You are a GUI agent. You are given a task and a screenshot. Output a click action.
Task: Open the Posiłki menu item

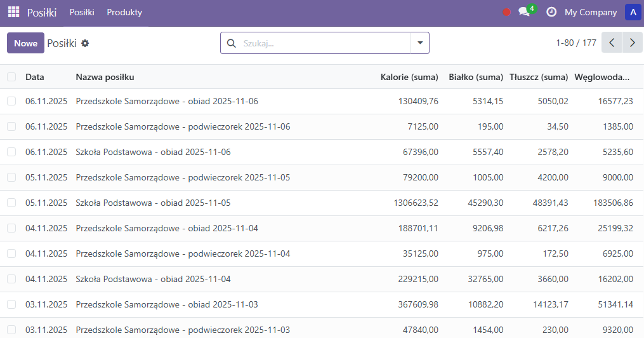(x=82, y=12)
